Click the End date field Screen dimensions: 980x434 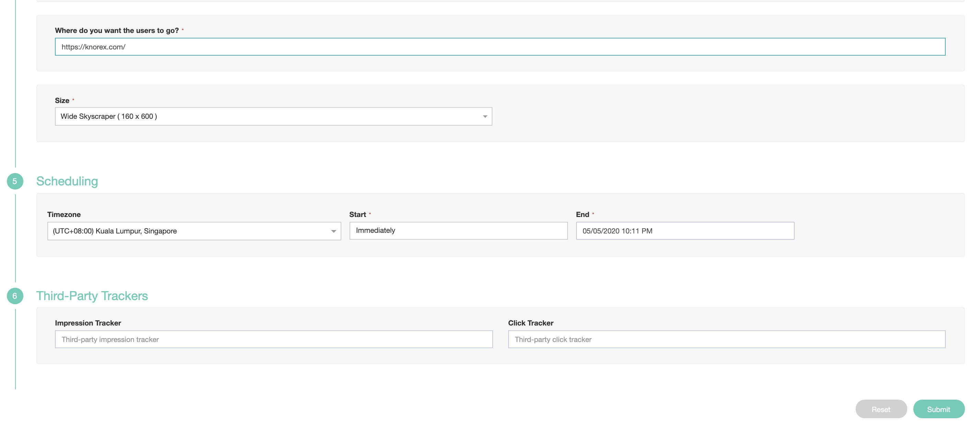[685, 231]
